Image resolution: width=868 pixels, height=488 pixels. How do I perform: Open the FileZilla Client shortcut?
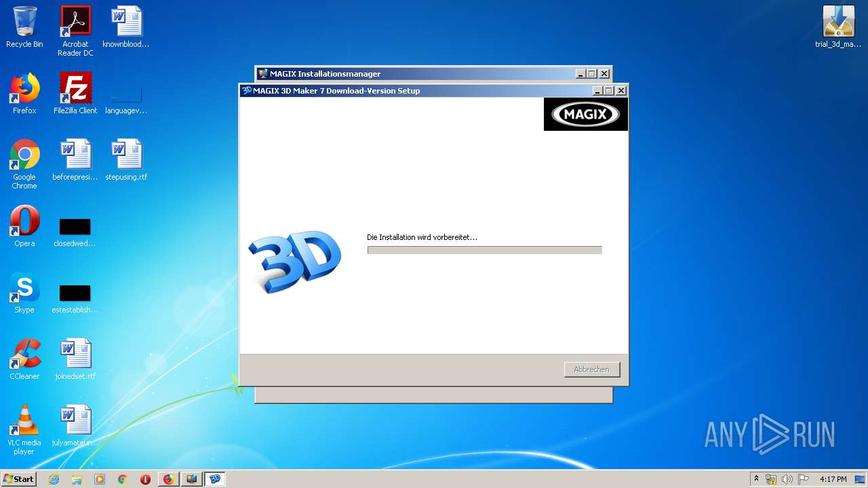[x=75, y=94]
